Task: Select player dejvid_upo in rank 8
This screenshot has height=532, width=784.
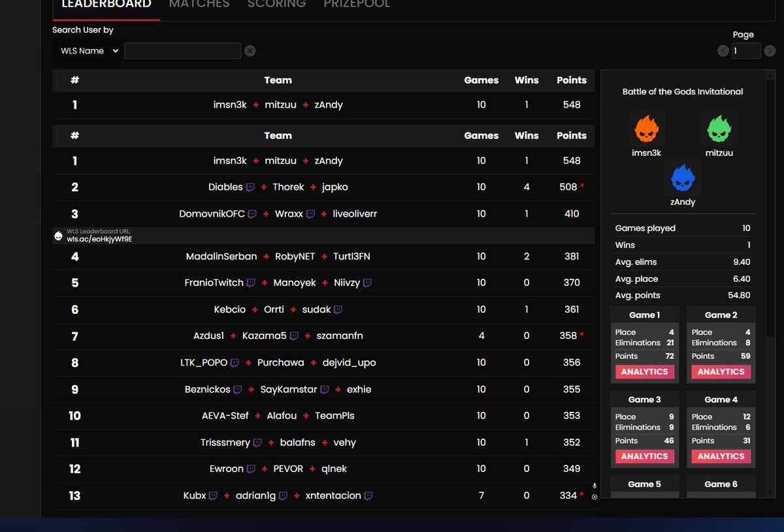Action: [349, 363]
